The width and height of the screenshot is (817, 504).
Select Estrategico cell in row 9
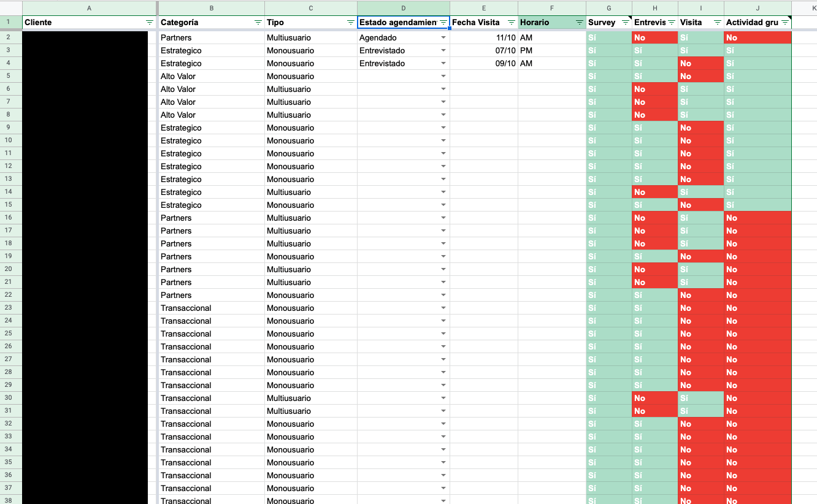[x=212, y=128]
